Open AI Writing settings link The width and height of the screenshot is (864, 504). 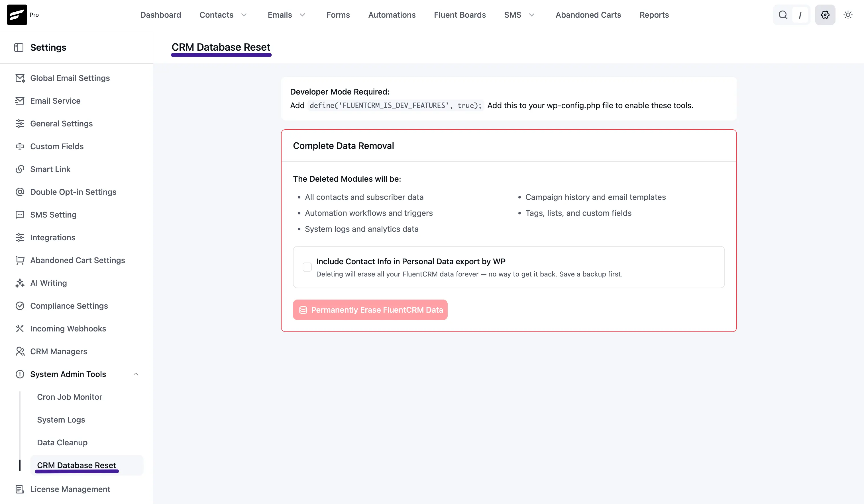49,283
